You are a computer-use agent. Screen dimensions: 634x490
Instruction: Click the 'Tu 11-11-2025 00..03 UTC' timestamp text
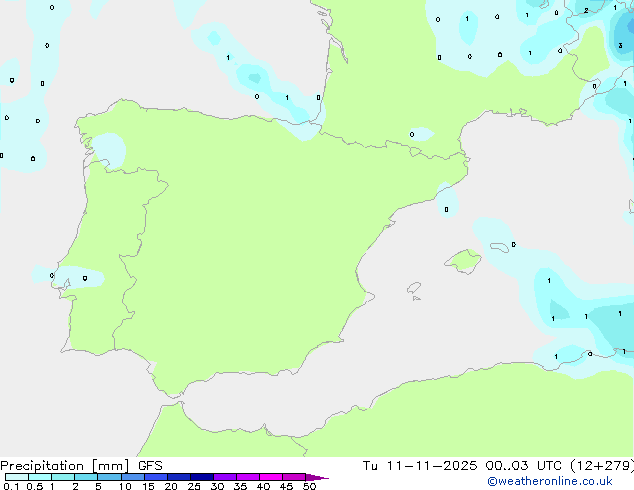pos(462,466)
